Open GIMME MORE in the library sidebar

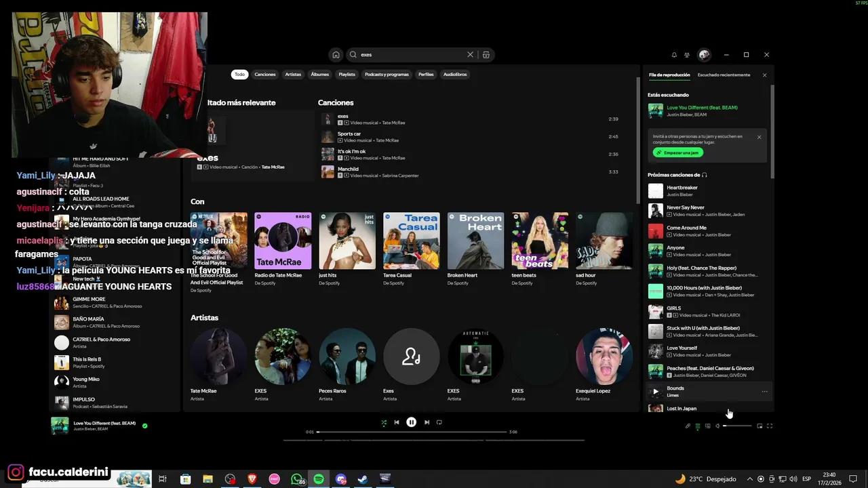(114, 303)
